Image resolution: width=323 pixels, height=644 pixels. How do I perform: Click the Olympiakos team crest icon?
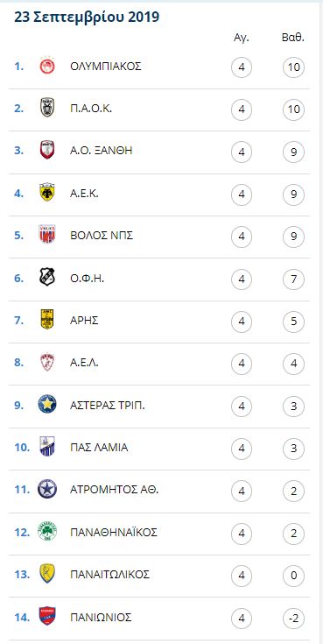(47, 66)
